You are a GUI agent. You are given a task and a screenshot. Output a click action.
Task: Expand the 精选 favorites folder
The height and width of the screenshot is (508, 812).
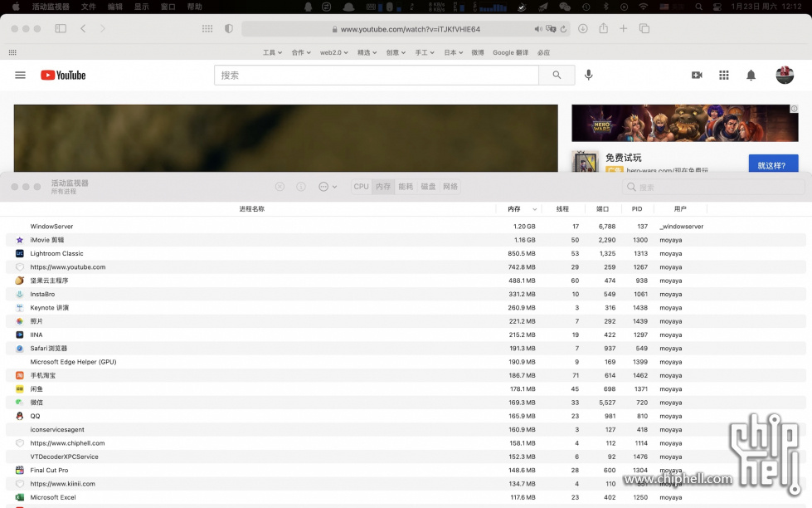tap(367, 52)
